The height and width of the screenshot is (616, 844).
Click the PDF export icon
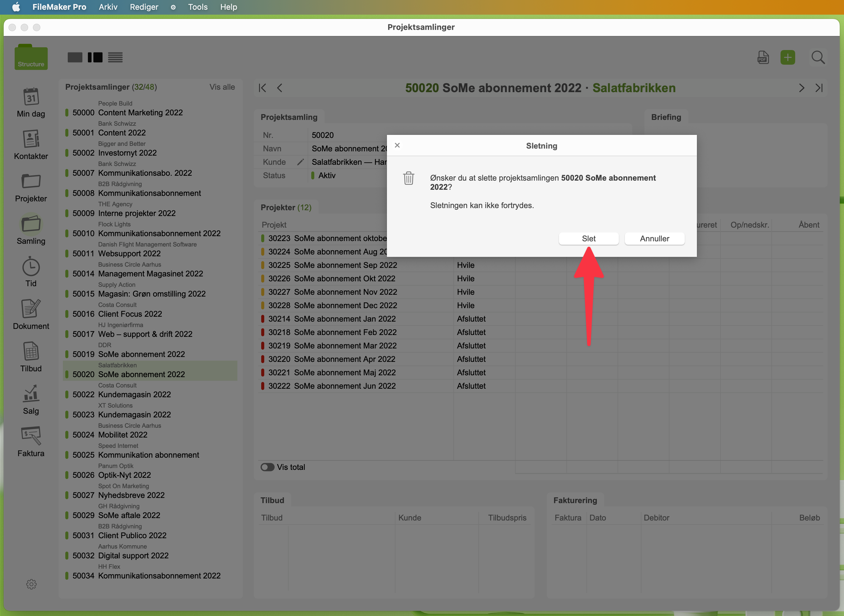tap(763, 57)
